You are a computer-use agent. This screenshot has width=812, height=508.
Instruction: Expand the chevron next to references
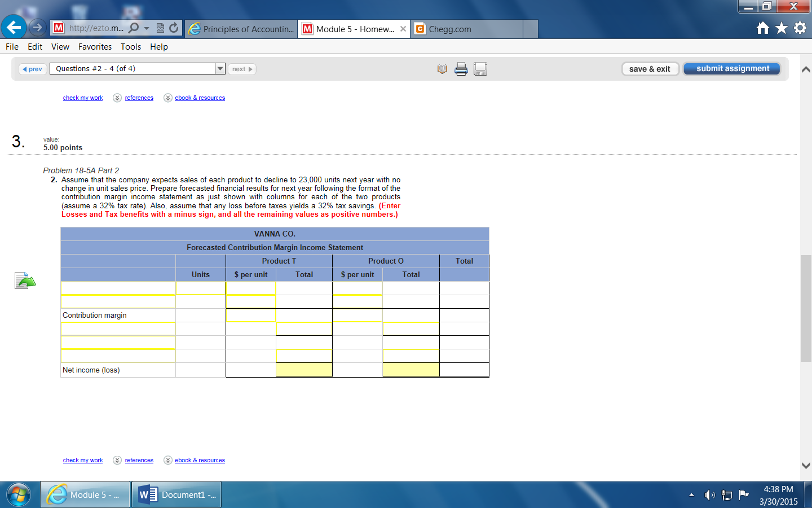tap(117, 98)
